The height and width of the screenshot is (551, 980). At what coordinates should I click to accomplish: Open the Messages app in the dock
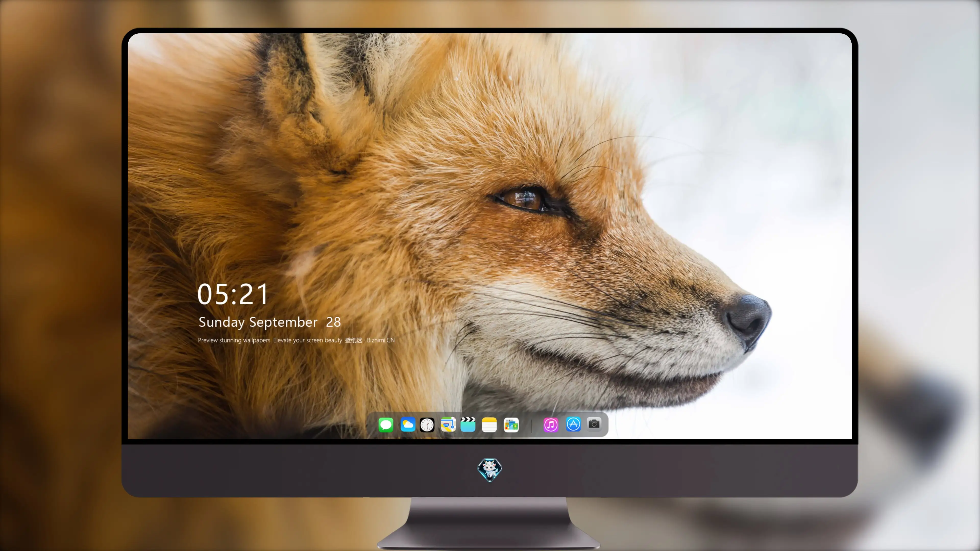(x=386, y=425)
